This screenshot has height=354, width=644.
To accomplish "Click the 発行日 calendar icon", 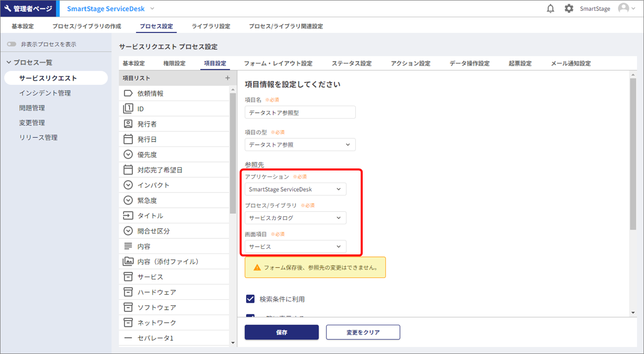I will click(128, 139).
